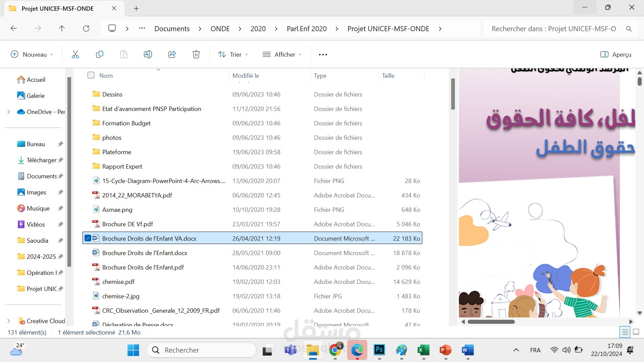Screen dimensions: 644x362
Task: Toggle the Aperçu preview pane
Action: point(616,54)
